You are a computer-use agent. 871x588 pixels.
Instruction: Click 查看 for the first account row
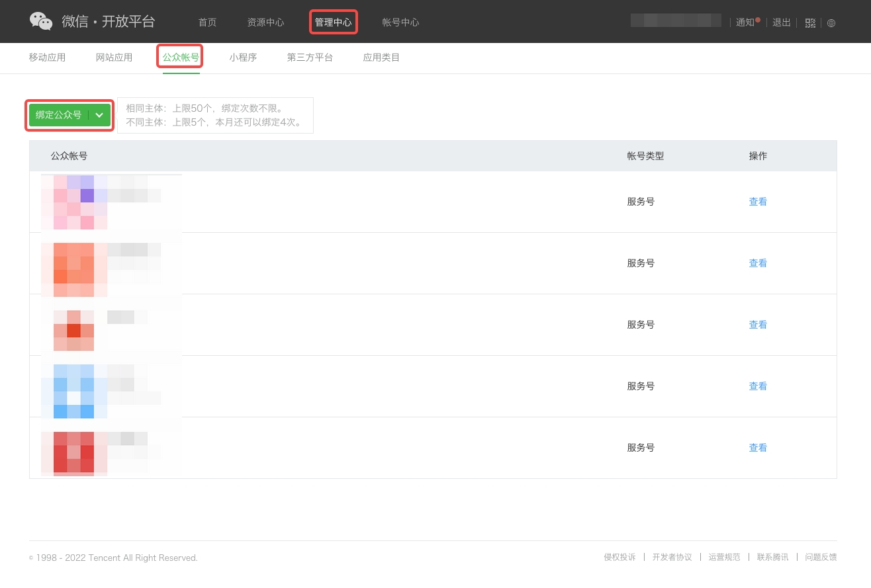758,202
